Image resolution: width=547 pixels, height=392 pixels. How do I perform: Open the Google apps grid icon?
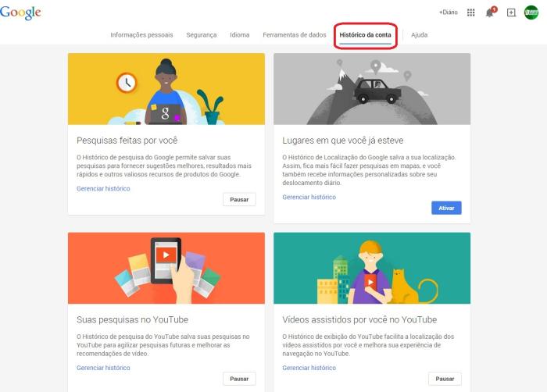tap(470, 12)
